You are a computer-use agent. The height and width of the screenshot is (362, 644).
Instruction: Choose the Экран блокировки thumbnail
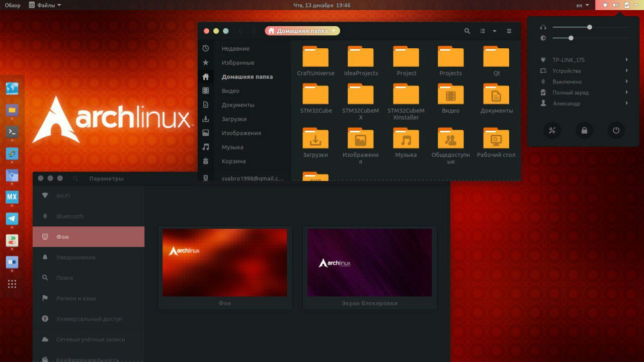pyautogui.click(x=370, y=267)
